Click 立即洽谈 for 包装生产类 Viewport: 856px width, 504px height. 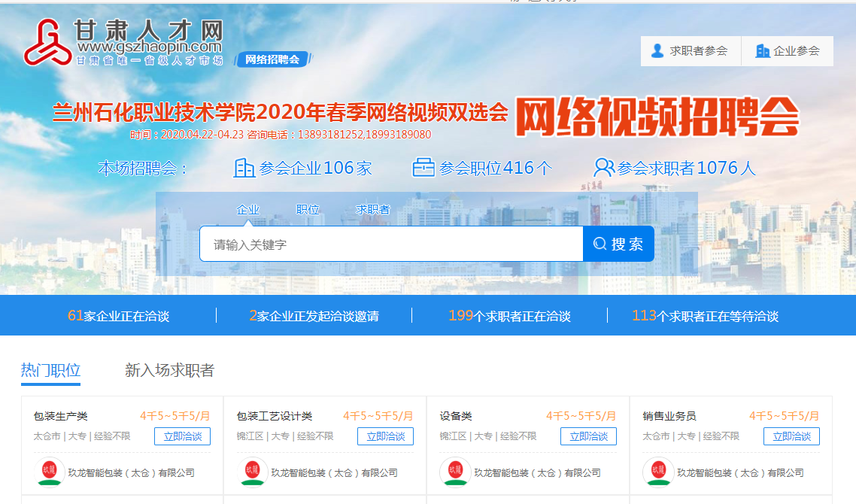[182, 436]
